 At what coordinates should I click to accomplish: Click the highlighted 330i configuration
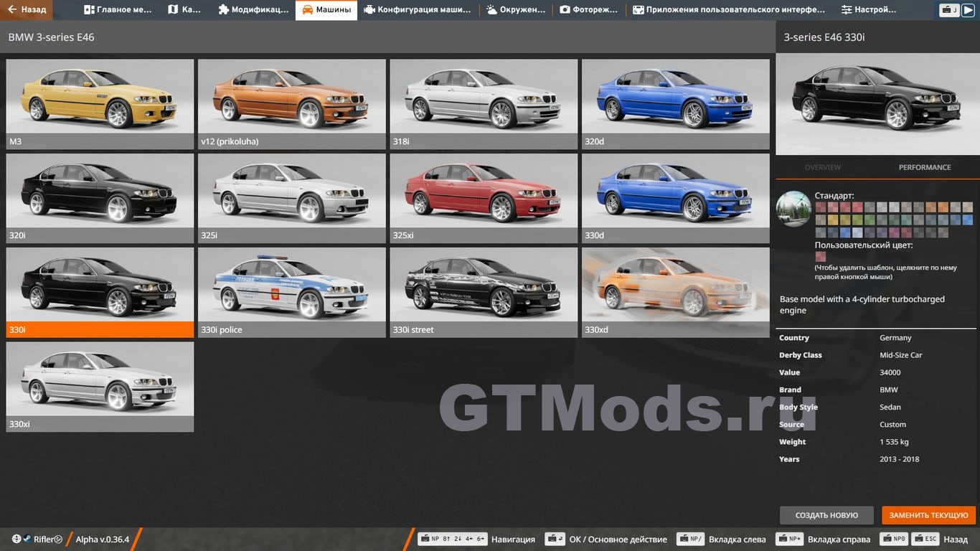coord(100,293)
